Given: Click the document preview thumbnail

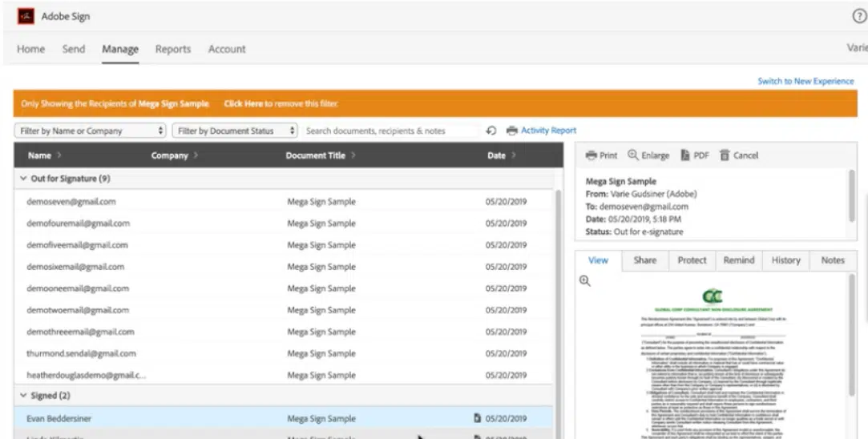Looking at the screenshot, I should pyautogui.click(x=713, y=363).
